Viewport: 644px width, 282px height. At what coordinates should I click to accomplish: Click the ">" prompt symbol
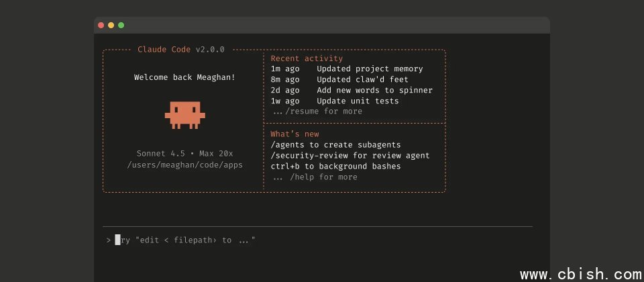[x=108, y=240]
